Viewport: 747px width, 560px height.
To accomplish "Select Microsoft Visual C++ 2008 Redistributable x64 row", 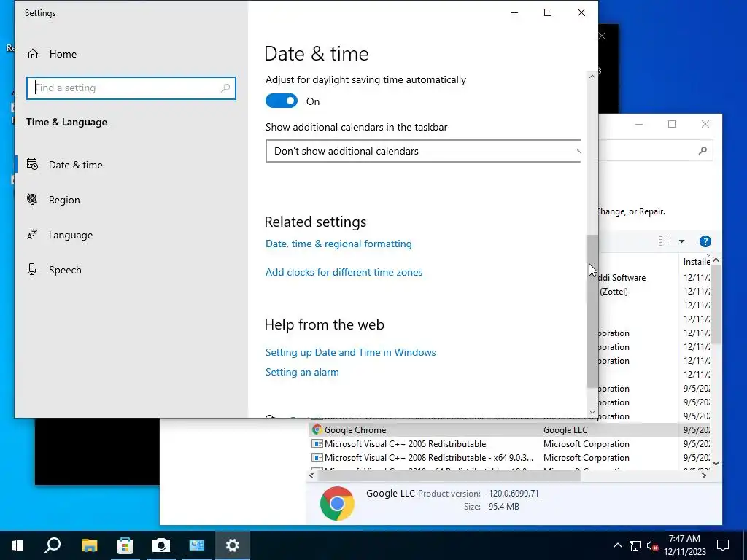I will tap(510, 458).
